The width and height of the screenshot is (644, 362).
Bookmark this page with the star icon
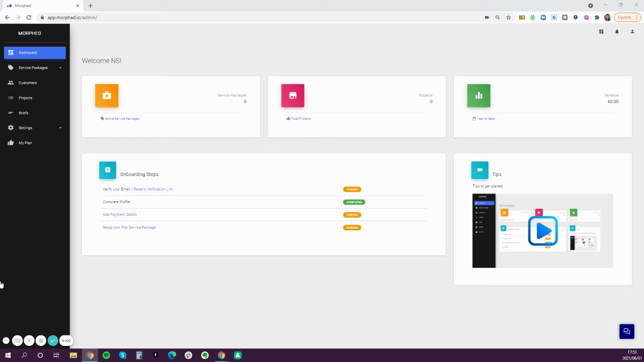coord(509,17)
